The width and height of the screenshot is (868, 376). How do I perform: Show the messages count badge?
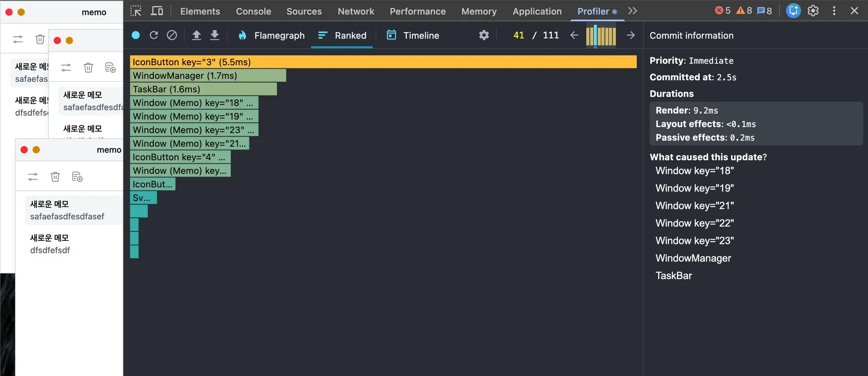[x=765, y=11]
